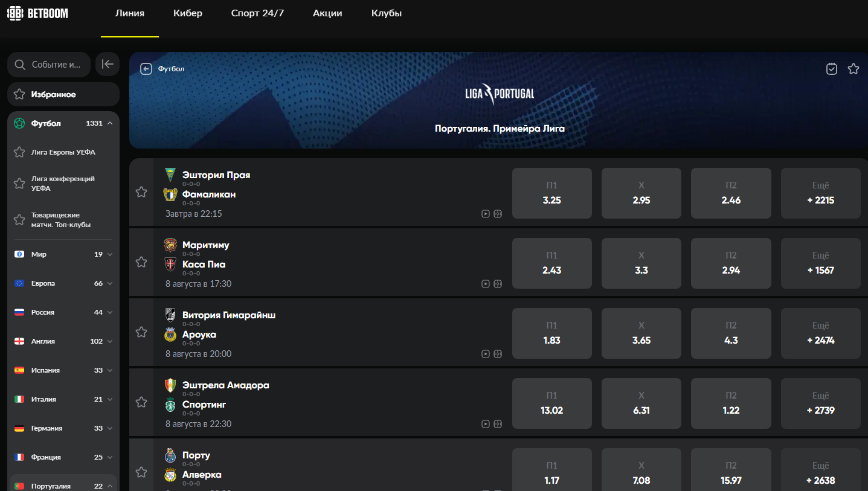
Task: Go back using the arrow beside Футбол
Action: (x=146, y=69)
